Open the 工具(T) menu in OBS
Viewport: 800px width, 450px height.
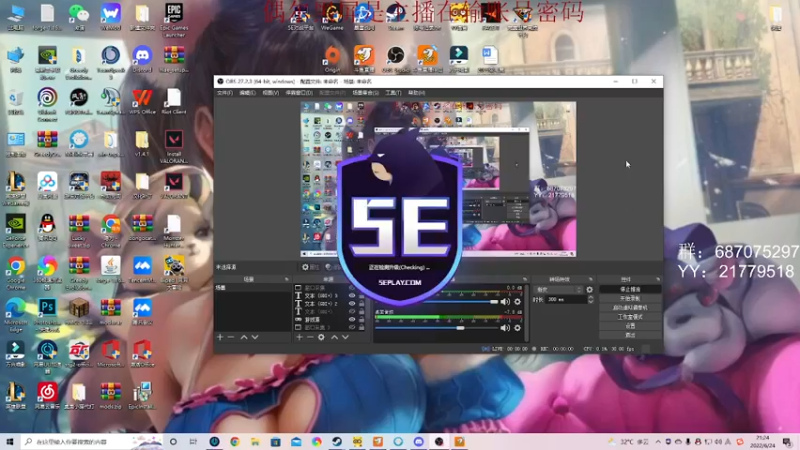point(393,93)
